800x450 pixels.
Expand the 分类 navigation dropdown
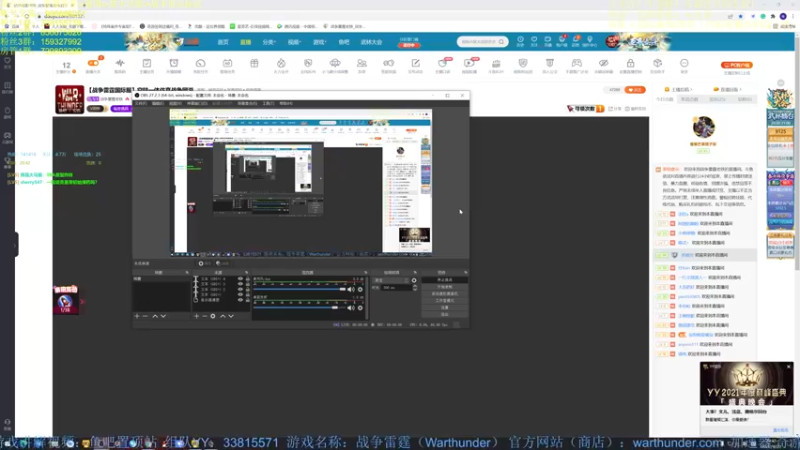[269, 42]
